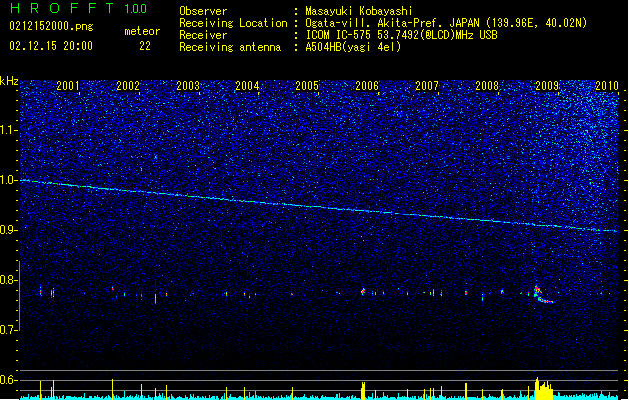
Task: Click the 2001 time marker
Action: tap(68, 85)
